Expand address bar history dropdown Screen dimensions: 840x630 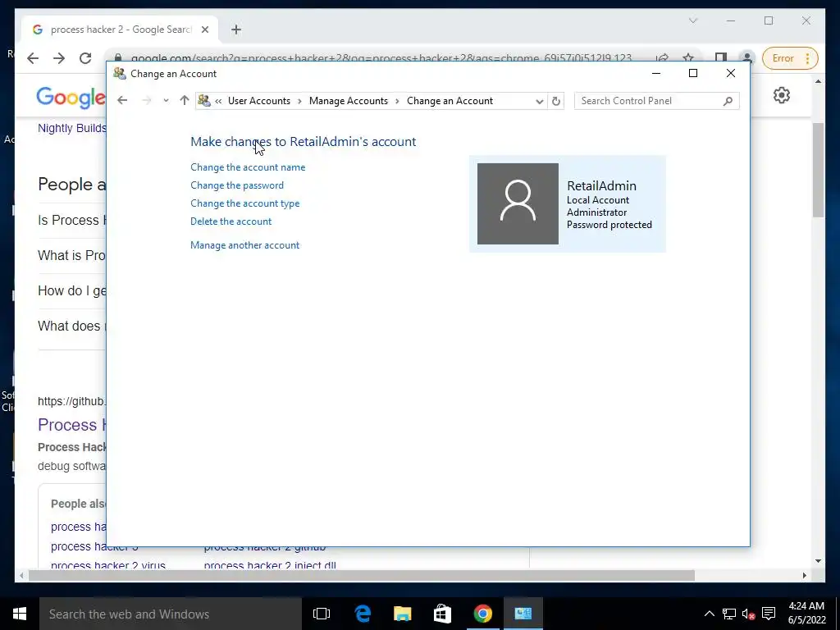click(x=540, y=101)
